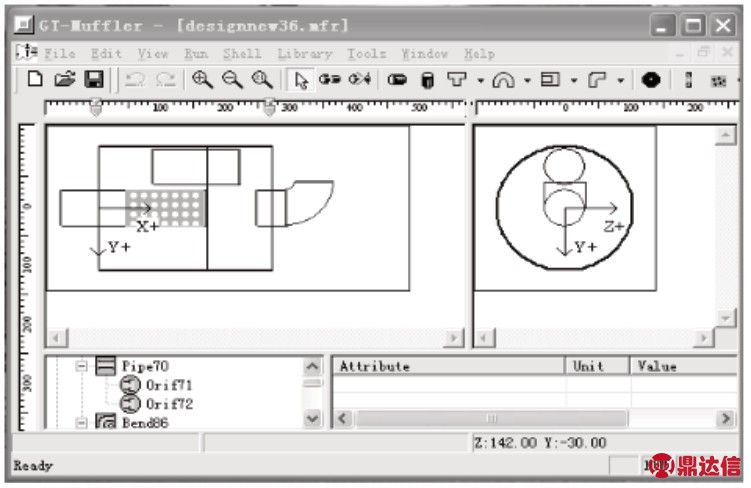Open the U-bend tool dropdown arrow
Viewport: 751px width, 488px height.
tap(527, 80)
